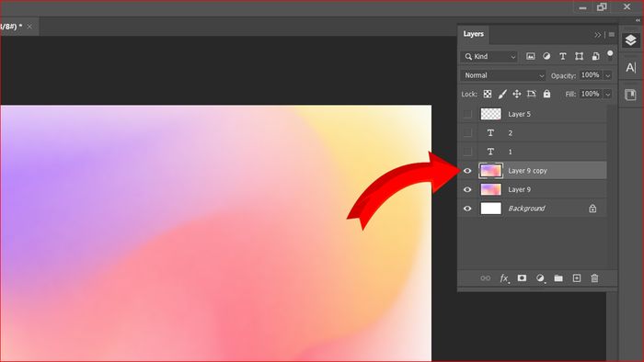Click the T icon of layer 2
The image size is (644, 362).
pos(490,133)
